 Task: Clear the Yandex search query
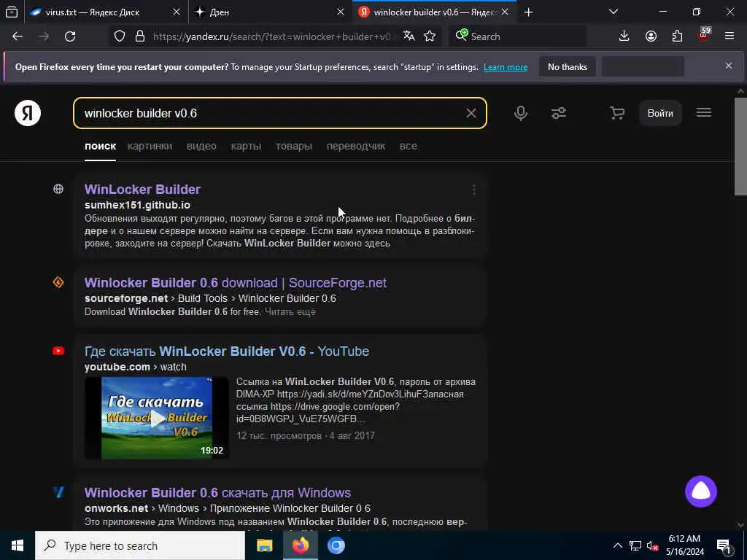(471, 113)
